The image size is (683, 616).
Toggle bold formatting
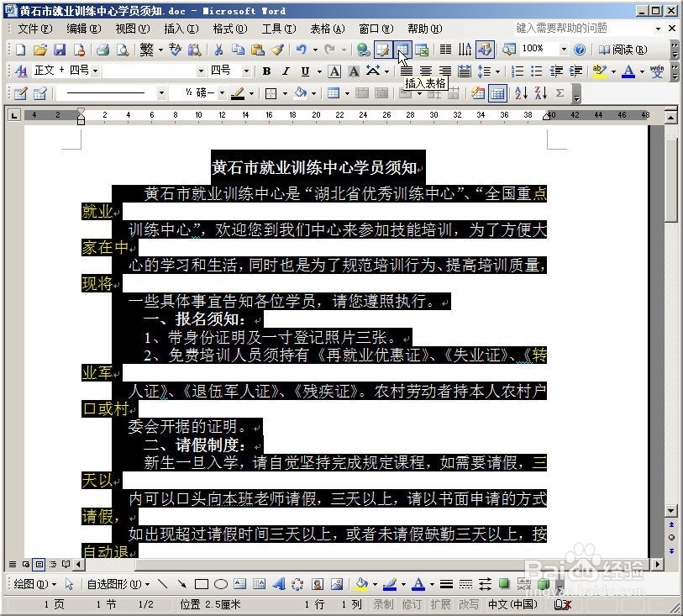coord(266,71)
